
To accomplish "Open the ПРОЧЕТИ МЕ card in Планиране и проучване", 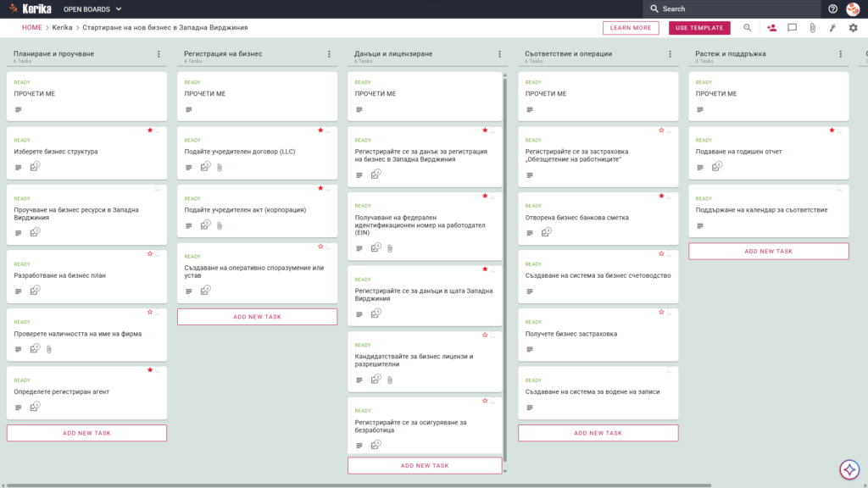I will pos(87,97).
